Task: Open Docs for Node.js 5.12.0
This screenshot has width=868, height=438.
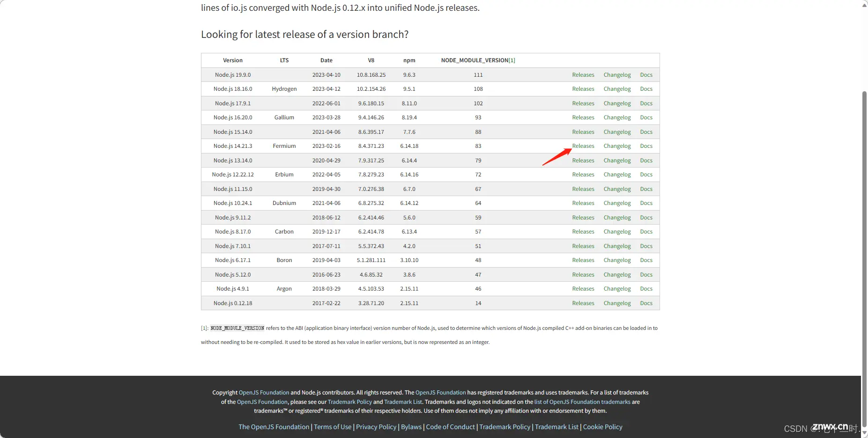Action: 646,275
